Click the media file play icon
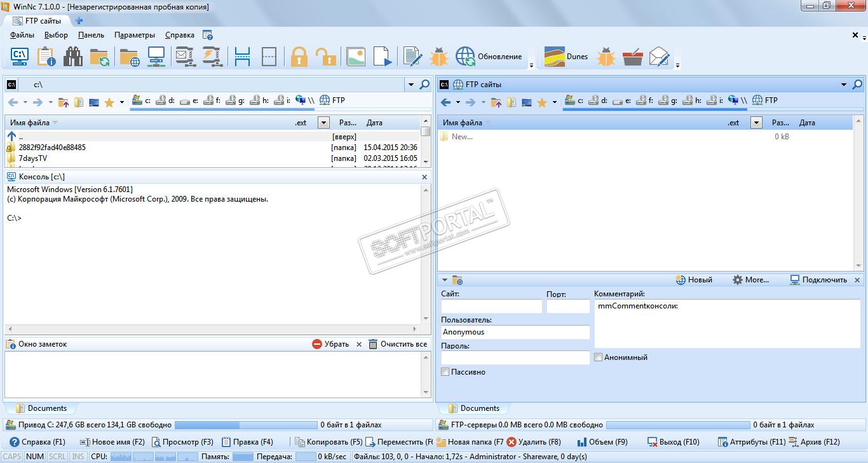Image resolution: width=868 pixels, height=463 pixels. 383,57
